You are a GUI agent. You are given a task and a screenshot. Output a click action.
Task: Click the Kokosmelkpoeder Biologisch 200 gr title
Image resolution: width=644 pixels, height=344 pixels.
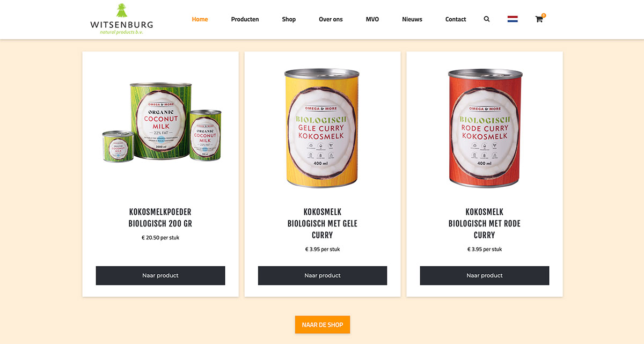[160, 218]
